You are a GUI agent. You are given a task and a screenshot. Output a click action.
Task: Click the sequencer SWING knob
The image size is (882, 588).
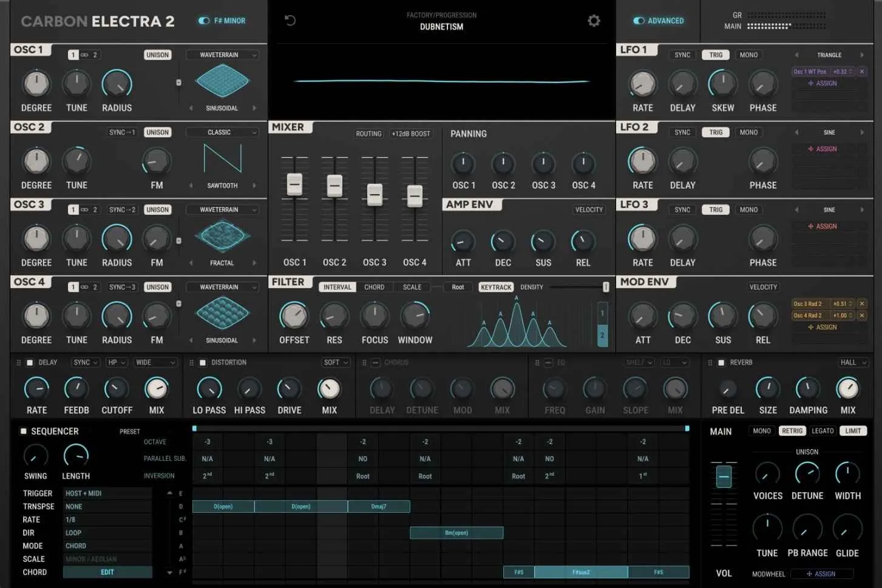pos(35,456)
